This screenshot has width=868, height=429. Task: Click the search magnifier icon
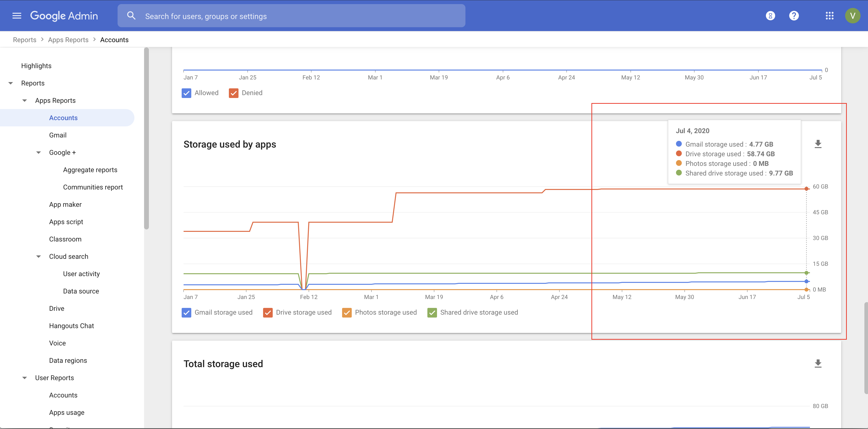pos(131,15)
